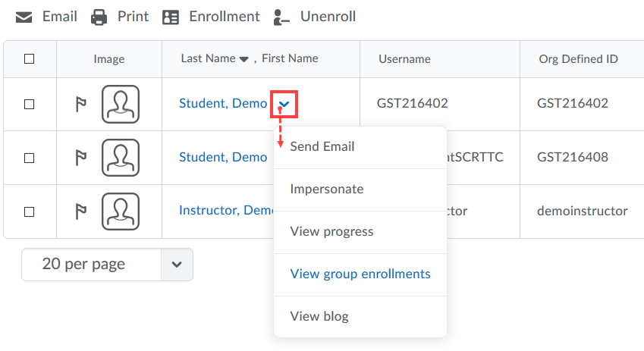
Task: Sort by Last Name column header
Action: point(209,58)
